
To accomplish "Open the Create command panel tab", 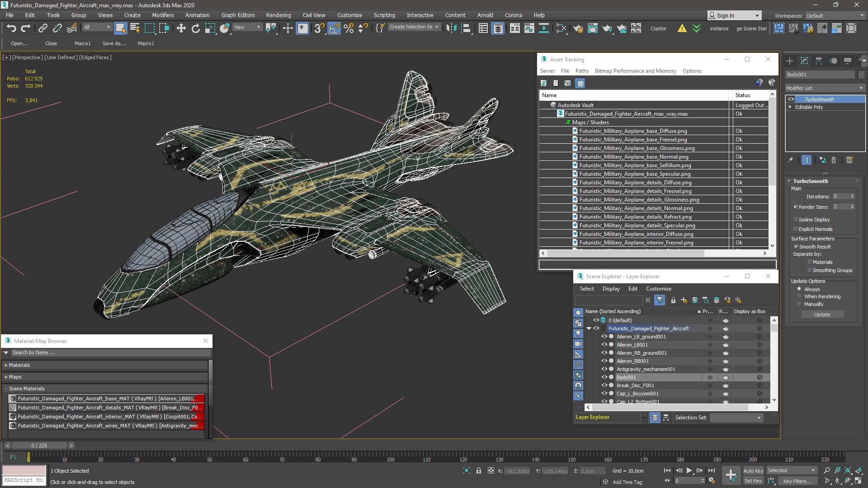I will point(790,61).
